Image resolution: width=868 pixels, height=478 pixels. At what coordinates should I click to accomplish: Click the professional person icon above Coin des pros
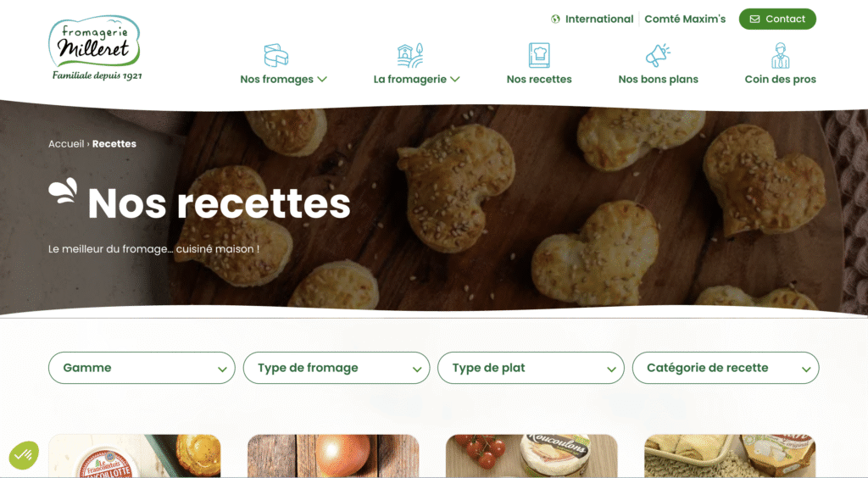point(781,55)
